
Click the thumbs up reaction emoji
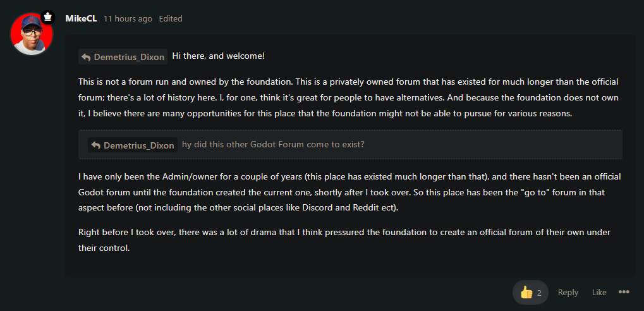click(x=526, y=293)
